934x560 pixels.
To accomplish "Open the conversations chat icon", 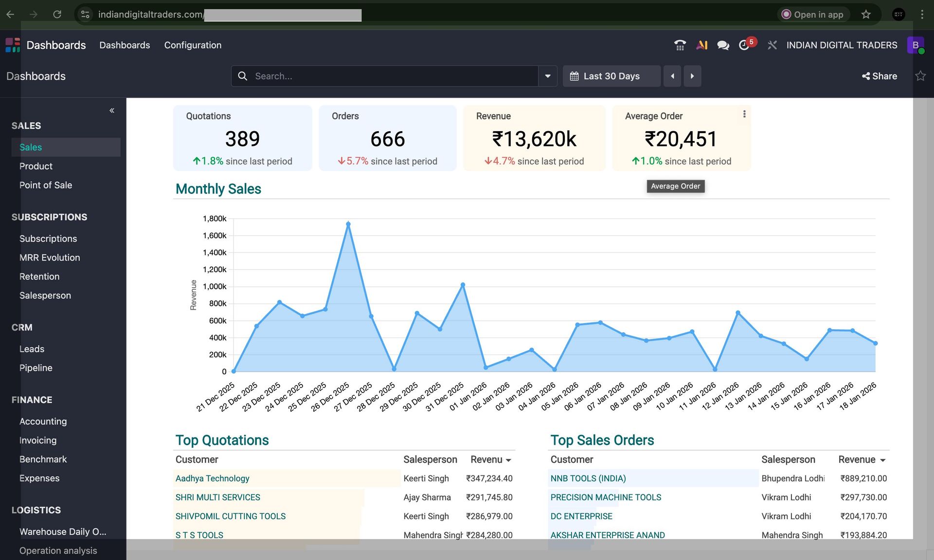I will (x=723, y=45).
